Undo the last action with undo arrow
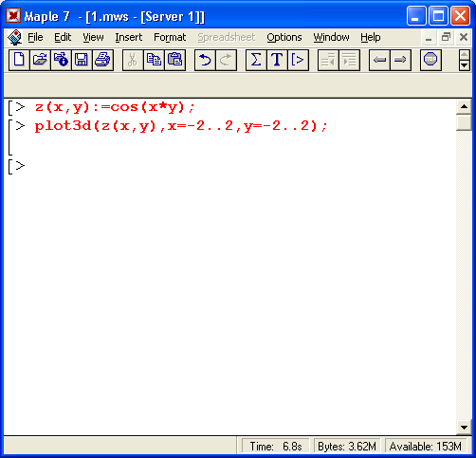The height and width of the screenshot is (458, 476). (205, 60)
